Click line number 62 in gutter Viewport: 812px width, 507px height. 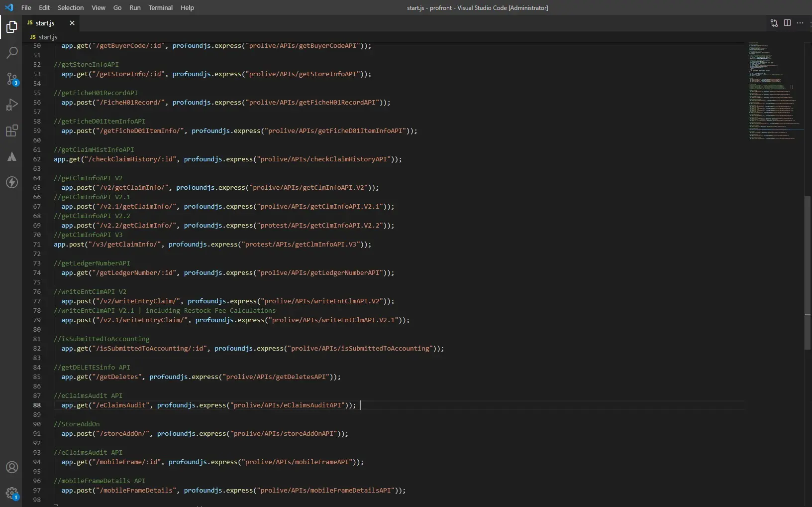pyautogui.click(x=37, y=159)
